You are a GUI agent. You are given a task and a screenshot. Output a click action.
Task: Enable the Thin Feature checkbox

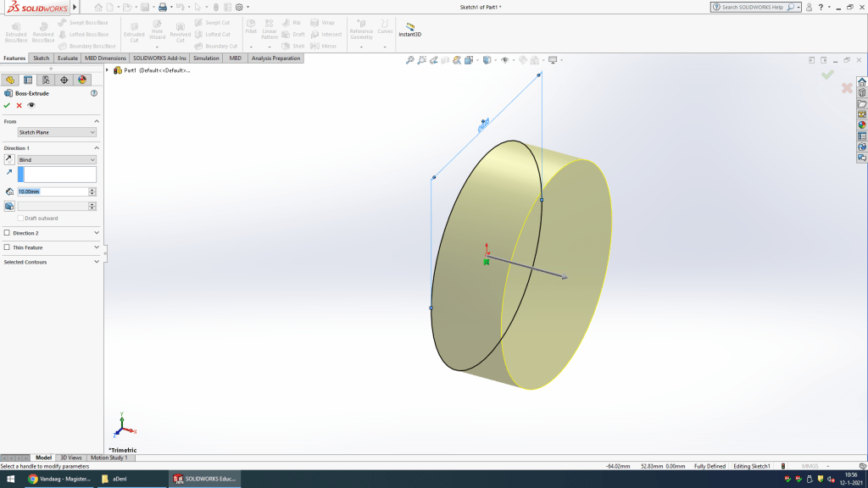coord(8,247)
